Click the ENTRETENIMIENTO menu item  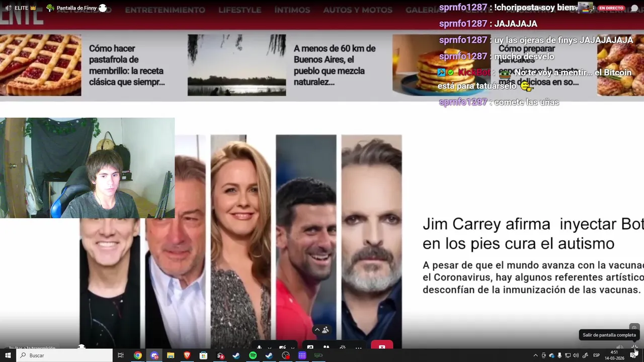pos(165,10)
